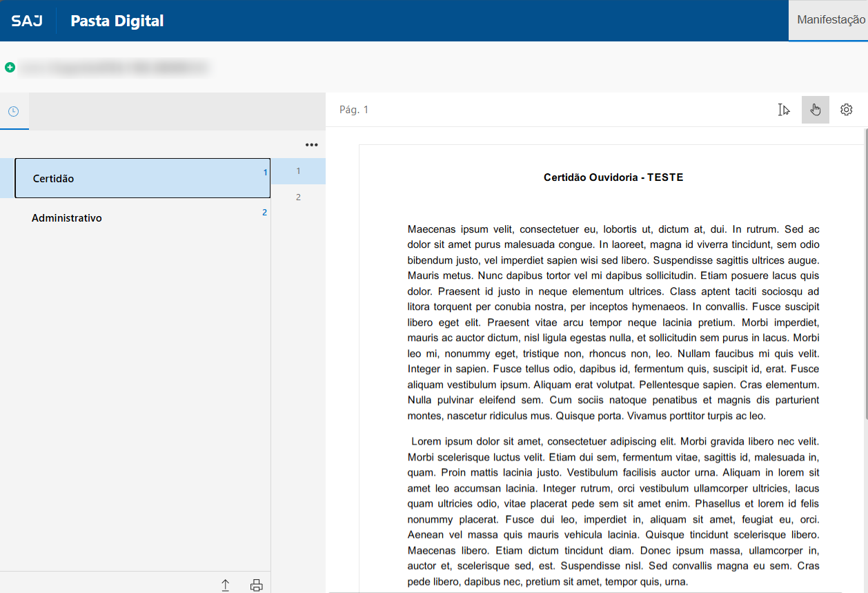
Task: Open viewer settings gear
Action: pyautogui.click(x=847, y=110)
